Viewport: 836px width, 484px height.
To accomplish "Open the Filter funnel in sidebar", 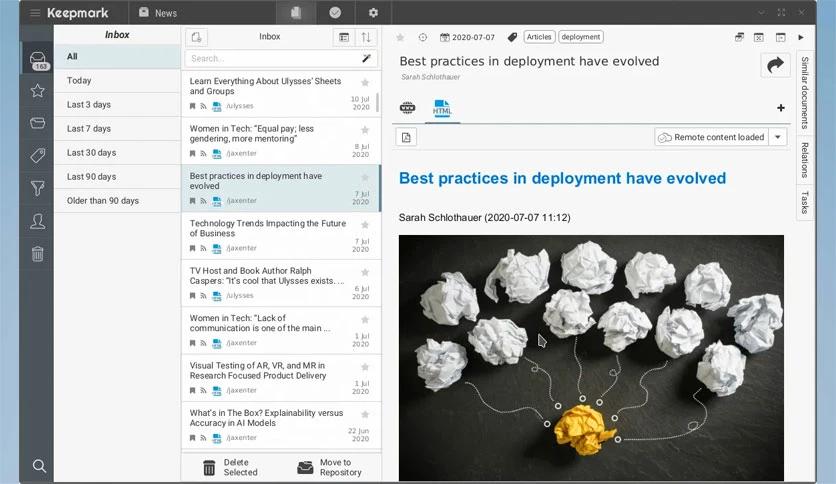I will pos(37,188).
